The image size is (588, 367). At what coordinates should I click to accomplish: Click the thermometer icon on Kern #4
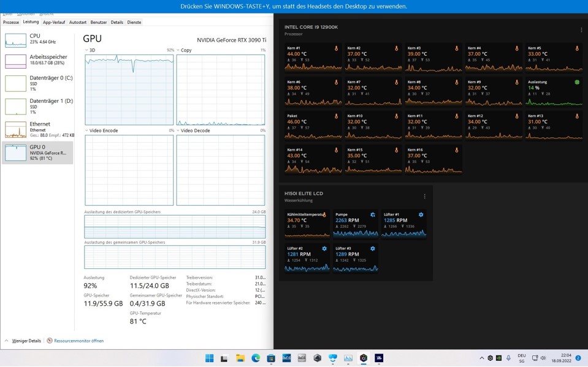coord(517,48)
